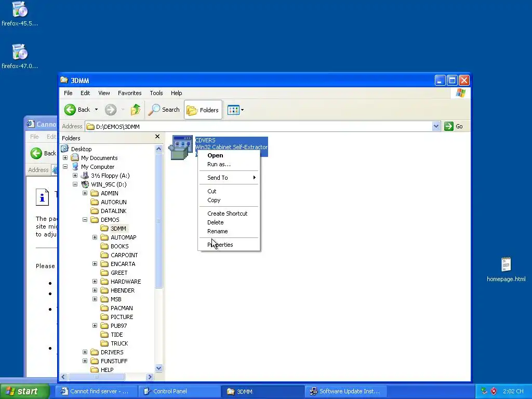Open the File menu
Screen dimensions: 532x399
coord(68,93)
